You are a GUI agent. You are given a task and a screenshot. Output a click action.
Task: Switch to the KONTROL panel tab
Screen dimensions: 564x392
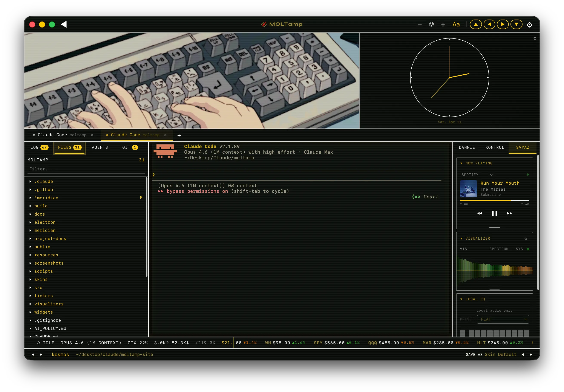[495, 147]
